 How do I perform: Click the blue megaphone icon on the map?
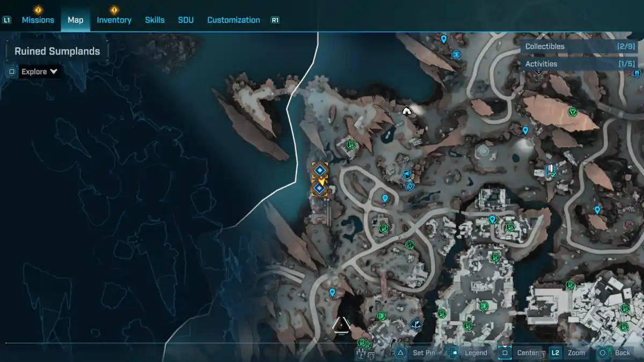point(406,174)
